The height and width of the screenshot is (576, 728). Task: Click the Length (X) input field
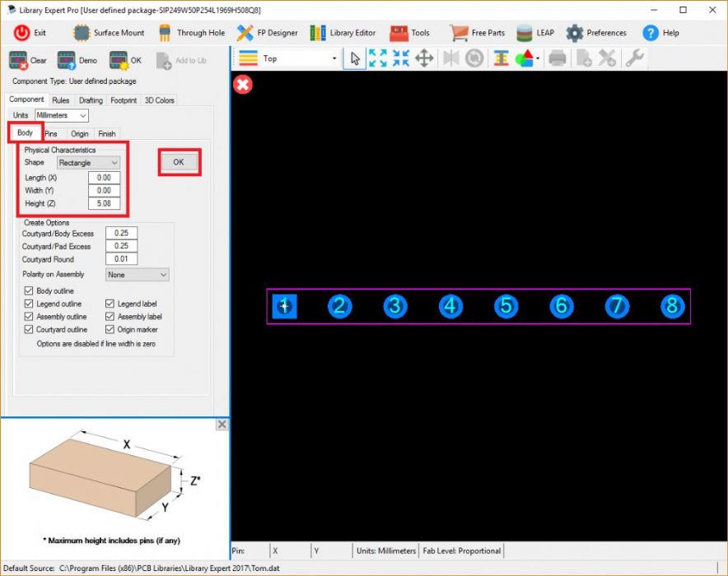pos(104,178)
